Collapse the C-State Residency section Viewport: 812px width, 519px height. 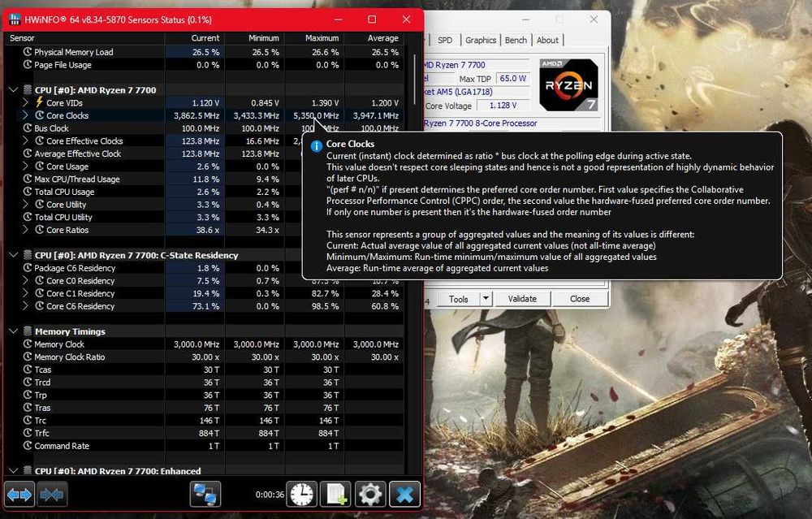(13, 255)
